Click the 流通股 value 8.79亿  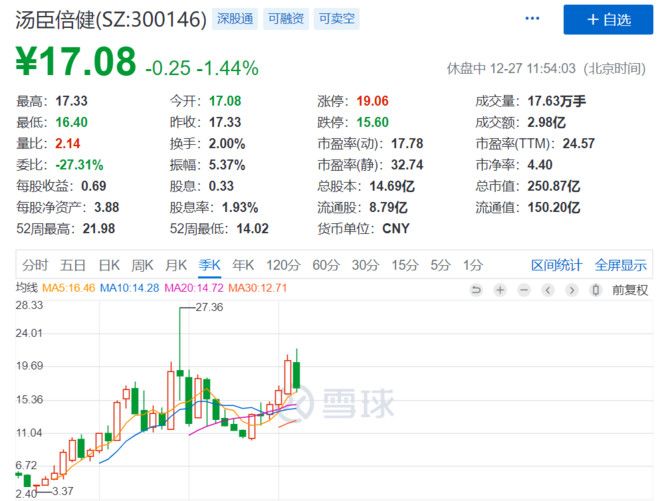389,208
